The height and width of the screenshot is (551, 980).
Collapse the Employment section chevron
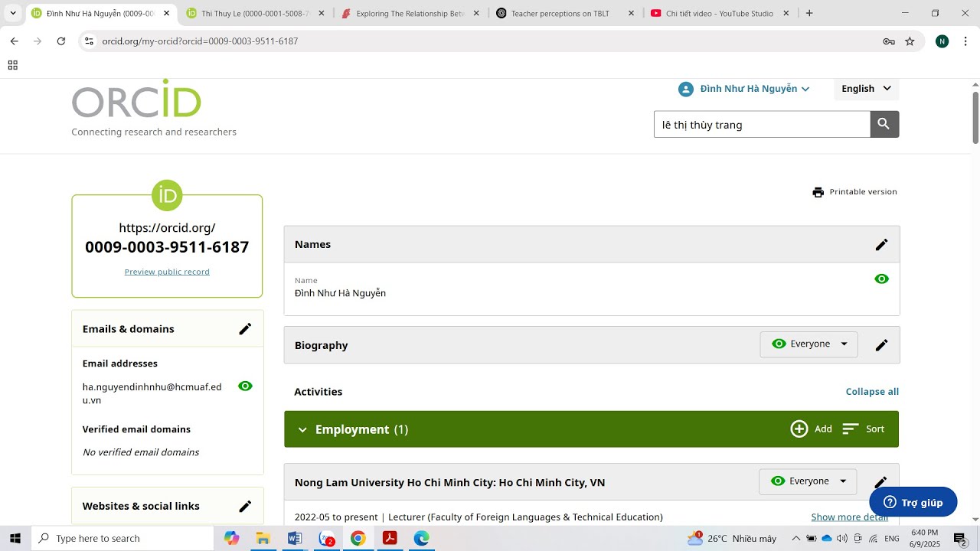tap(302, 430)
